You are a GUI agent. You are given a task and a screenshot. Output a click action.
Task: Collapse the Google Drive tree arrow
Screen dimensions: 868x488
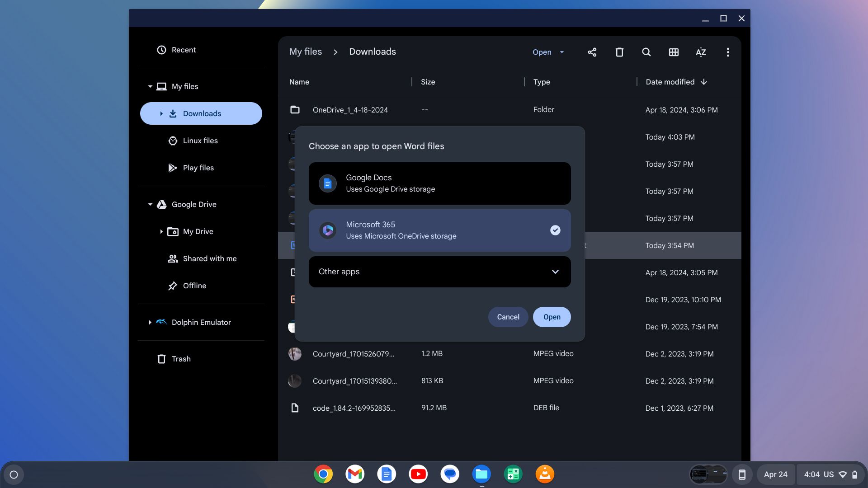click(x=150, y=204)
